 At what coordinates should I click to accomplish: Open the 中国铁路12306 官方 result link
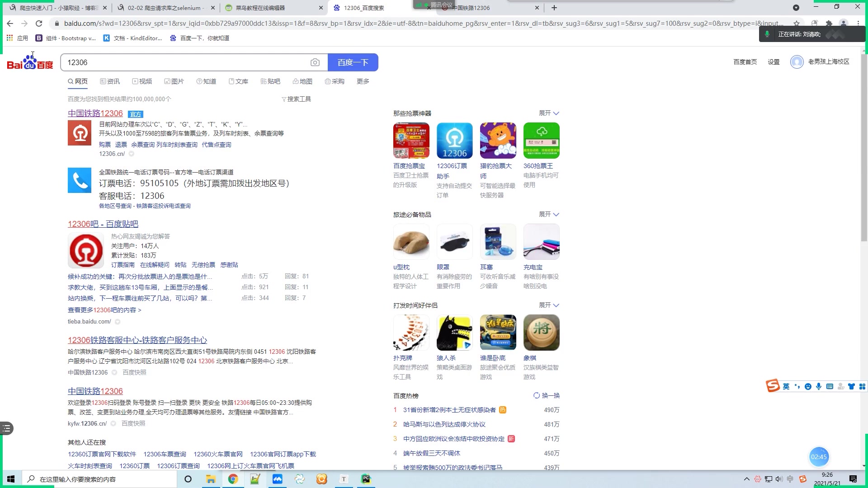pyautogui.click(x=95, y=113)
